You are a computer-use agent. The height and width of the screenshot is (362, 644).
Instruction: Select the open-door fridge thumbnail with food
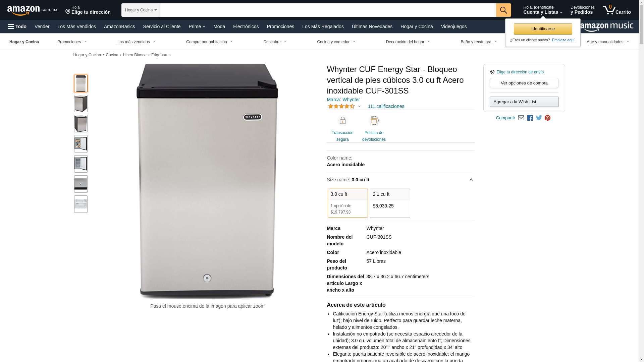point(81,144)
